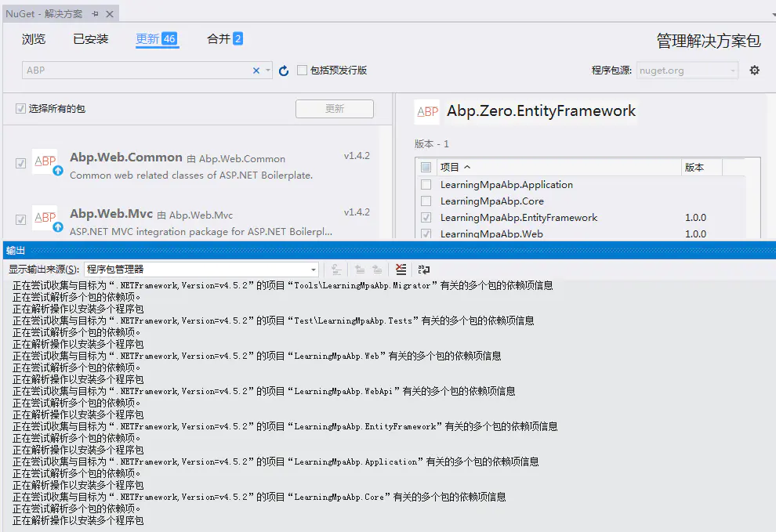Viewport: 776px width, 532px height.
Task: Switch to the Consolidate 2 tab
Action: (x=225, y=38)
